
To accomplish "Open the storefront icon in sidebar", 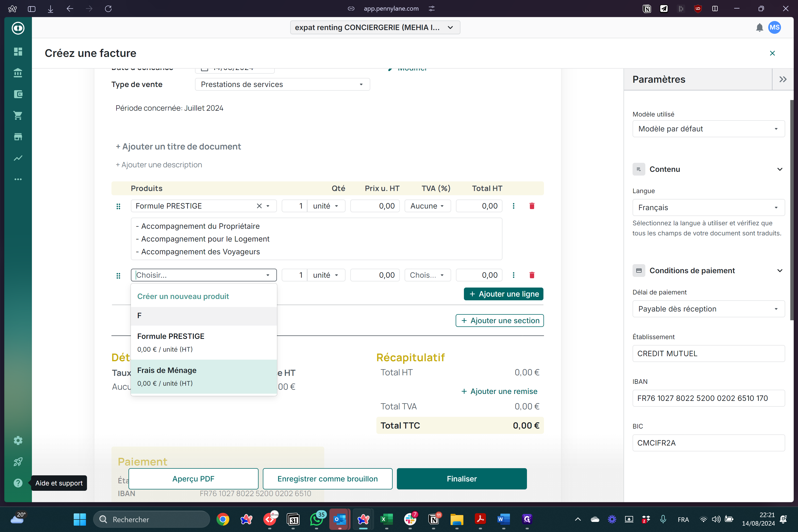I will point(18,137).
